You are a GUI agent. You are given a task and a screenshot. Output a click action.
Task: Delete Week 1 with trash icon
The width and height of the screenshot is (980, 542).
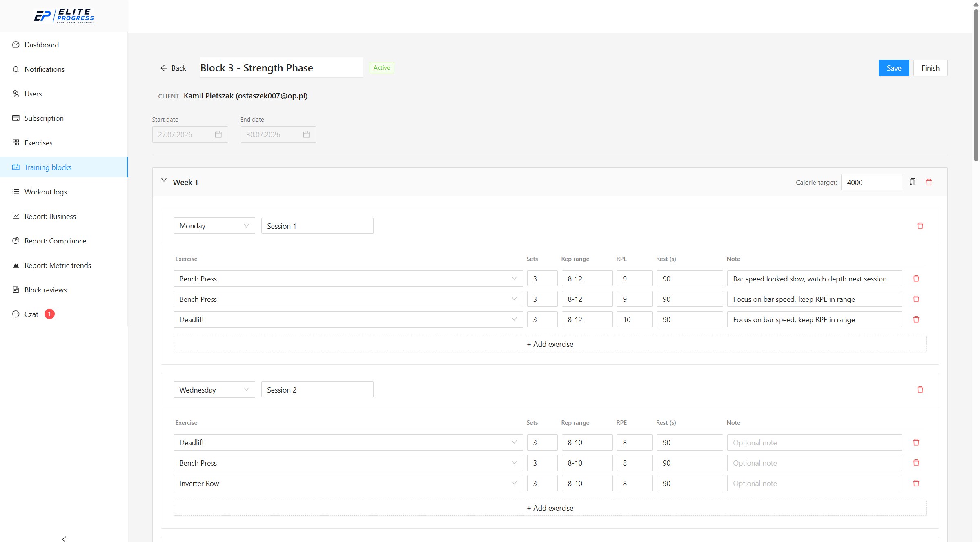[929, 182]
